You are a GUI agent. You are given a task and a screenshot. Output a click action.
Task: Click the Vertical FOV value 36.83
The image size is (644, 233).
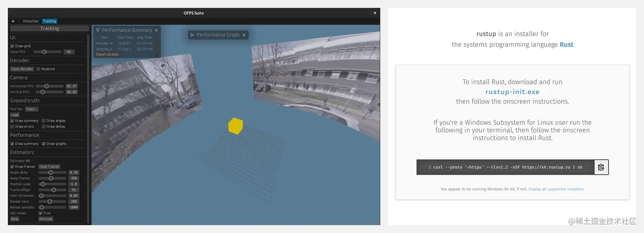pos(72,92)
